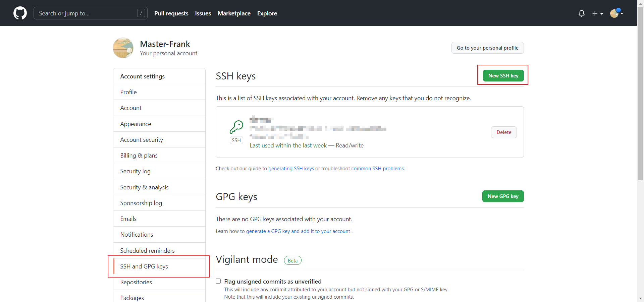
Task: Click the Account settings sidebar header
Action: [x=159, y=76]
